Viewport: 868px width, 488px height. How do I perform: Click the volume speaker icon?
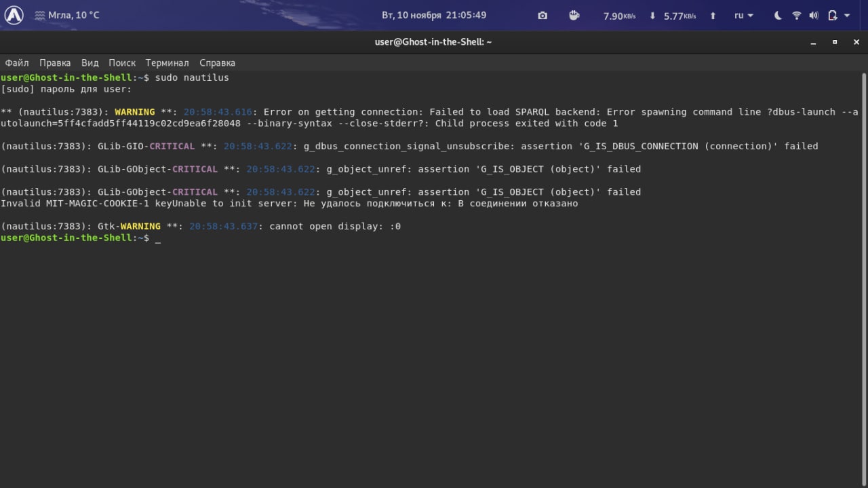814,16
